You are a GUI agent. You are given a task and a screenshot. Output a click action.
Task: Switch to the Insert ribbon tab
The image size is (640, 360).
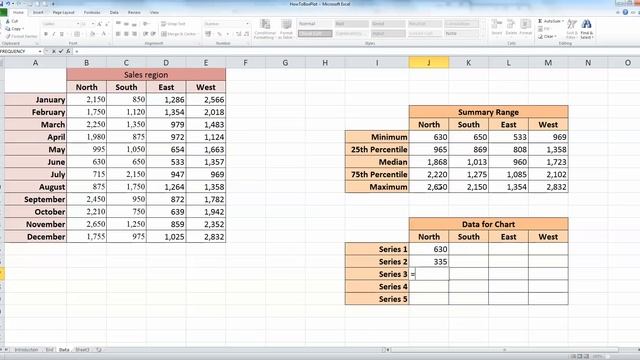pyautogui.click(x=38, y=12)
